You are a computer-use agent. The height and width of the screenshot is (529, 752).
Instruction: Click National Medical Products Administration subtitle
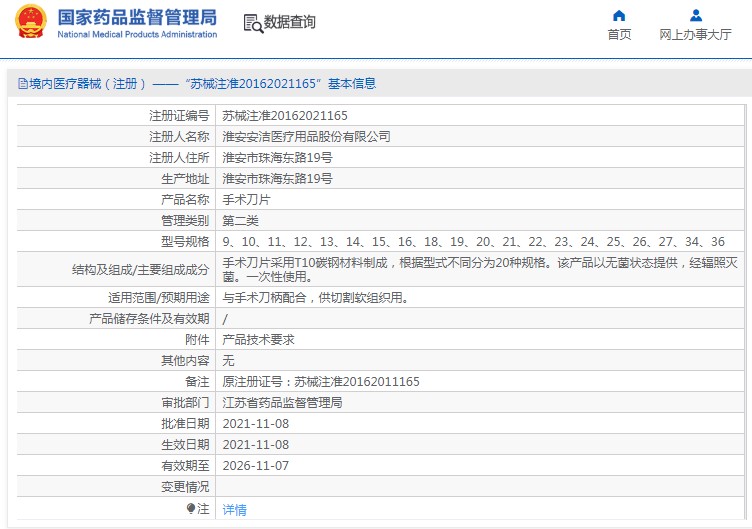[137, 35]
